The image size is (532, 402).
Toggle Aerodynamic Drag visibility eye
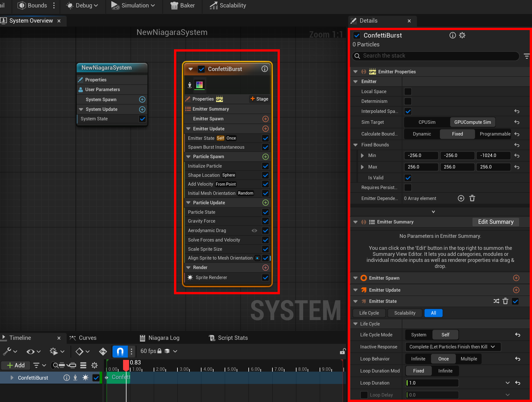[x=254, y=231]
